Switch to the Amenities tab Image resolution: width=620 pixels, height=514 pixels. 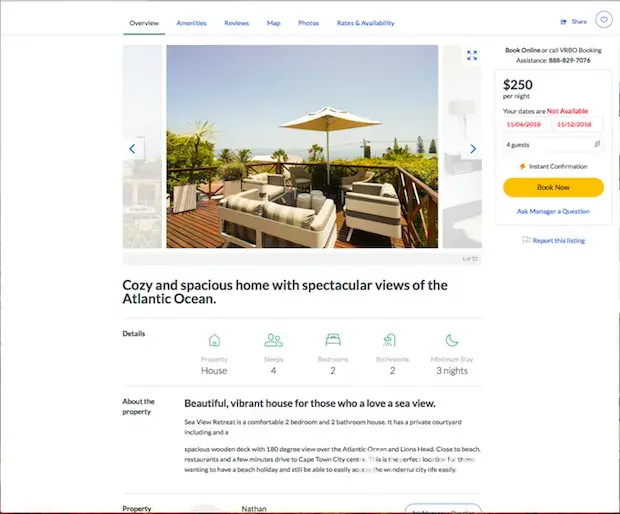pos(191,22)
